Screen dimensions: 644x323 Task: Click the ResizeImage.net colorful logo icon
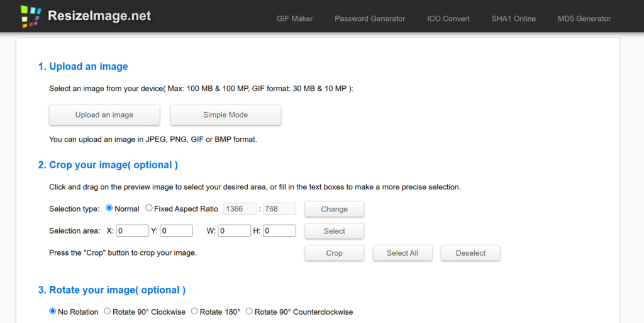(x=31, y=16)
